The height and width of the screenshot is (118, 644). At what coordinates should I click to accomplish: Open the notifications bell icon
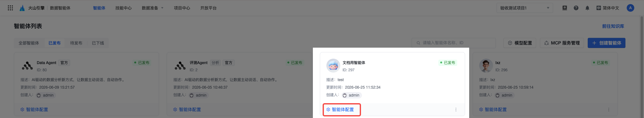pyautogui.click(x=587, y=8)
